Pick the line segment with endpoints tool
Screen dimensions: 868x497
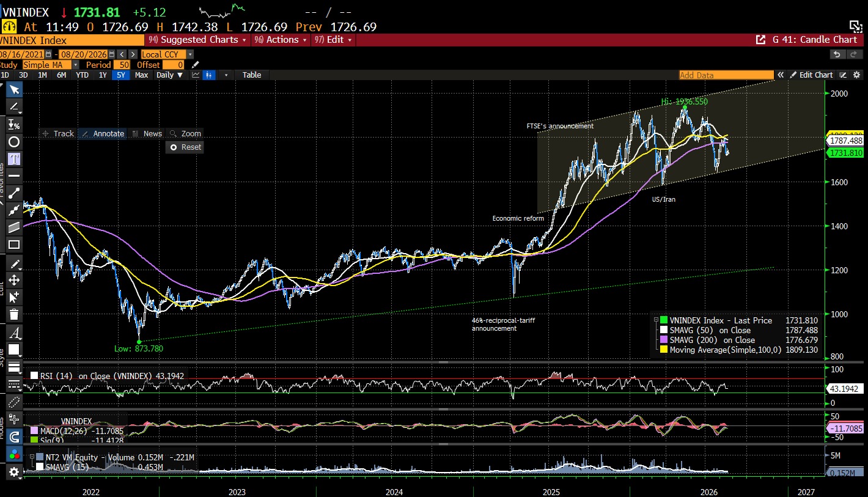[13, 193]
